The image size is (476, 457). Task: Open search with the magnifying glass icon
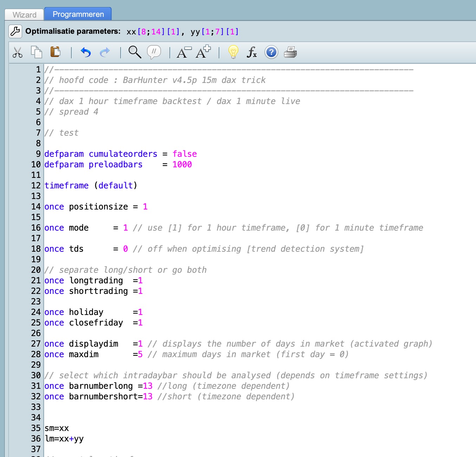(x=134, y=52)
